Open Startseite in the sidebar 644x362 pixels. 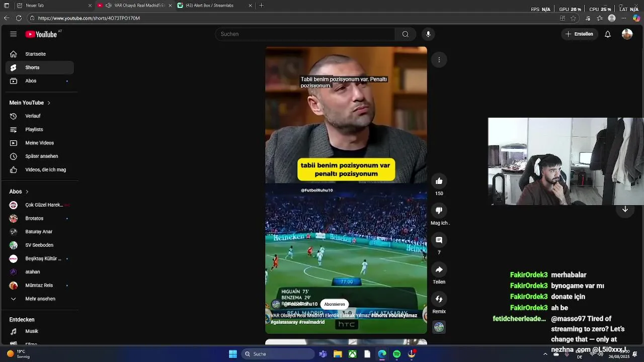(x=40, y=54)
